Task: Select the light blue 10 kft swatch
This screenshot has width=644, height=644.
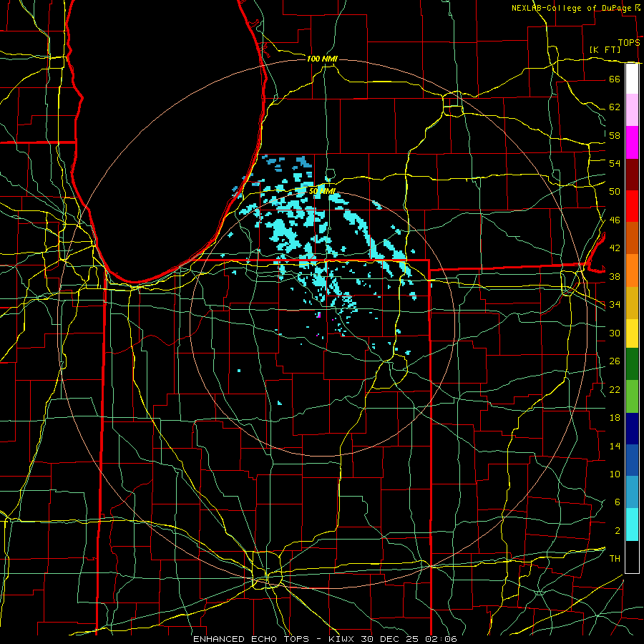Action: (x=632, y=492)
